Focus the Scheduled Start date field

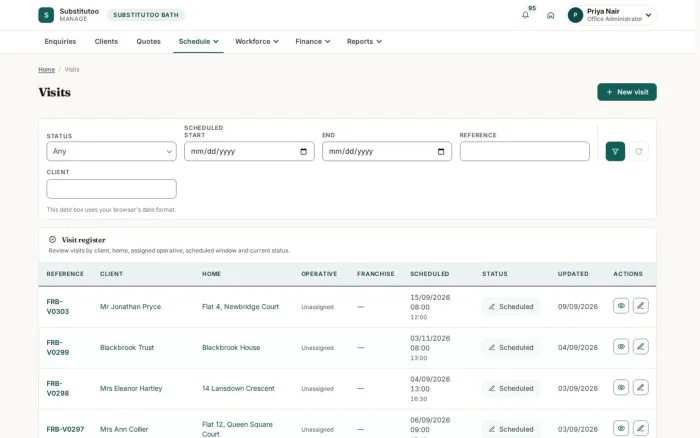[249, 151]
